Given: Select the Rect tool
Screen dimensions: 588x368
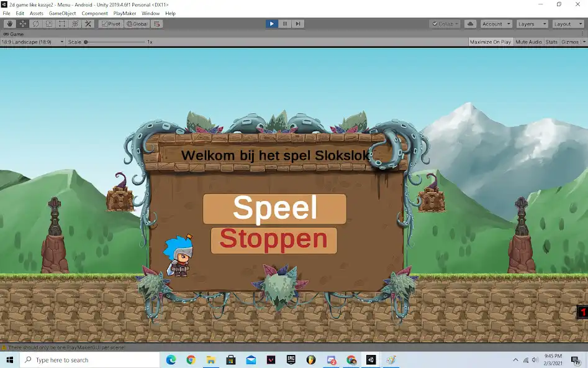Looking at the screenshot, I should coord(62,24).
